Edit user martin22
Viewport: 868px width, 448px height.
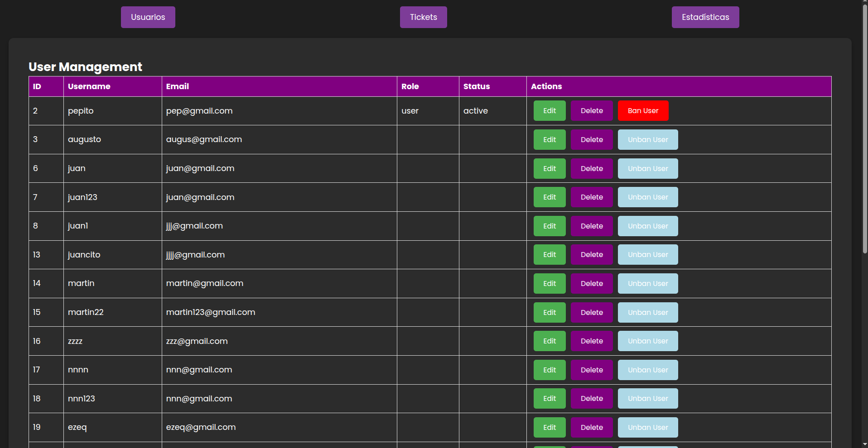point(550,312)
